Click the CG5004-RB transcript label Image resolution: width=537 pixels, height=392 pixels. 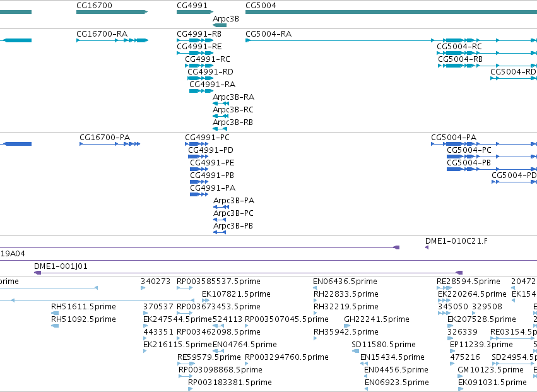[460, 59]
